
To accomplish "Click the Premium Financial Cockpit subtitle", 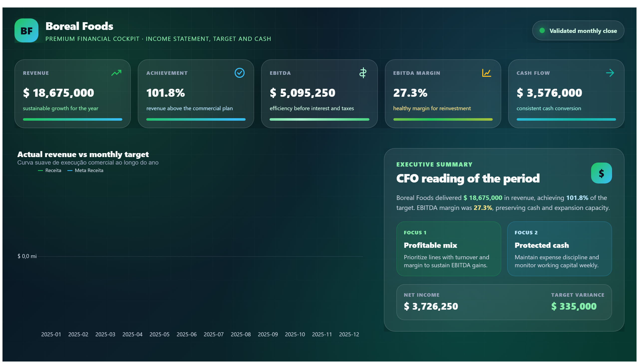I will coord(158,39).
